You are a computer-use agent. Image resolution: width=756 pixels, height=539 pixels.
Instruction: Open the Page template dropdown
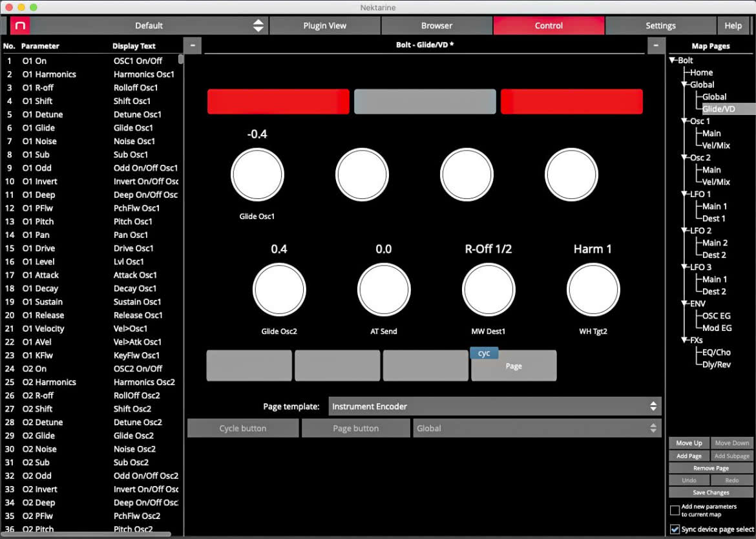pyautogui.click(x=495, y=407)
